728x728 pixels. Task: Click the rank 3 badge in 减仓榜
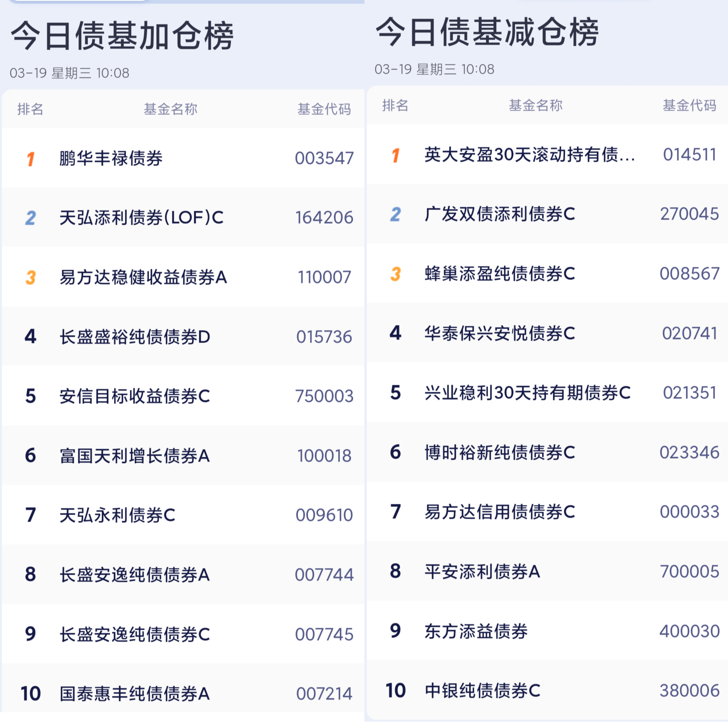tap(395, 274)
